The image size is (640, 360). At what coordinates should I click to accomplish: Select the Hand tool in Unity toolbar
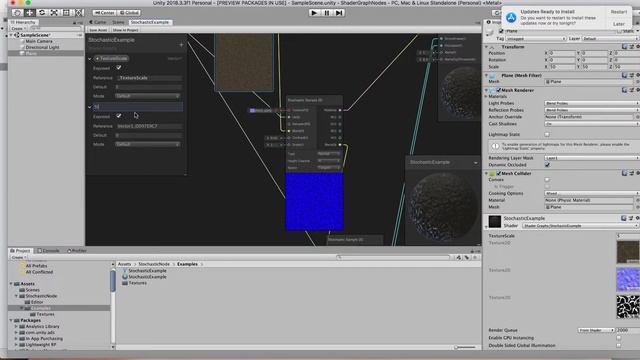click(17, 13)
